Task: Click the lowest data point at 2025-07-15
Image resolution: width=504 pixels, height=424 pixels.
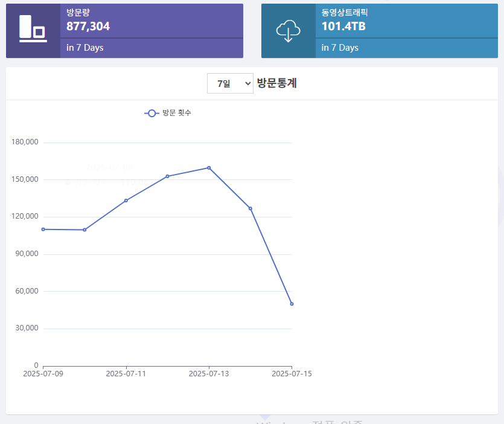Action: (x=292, y=304)
